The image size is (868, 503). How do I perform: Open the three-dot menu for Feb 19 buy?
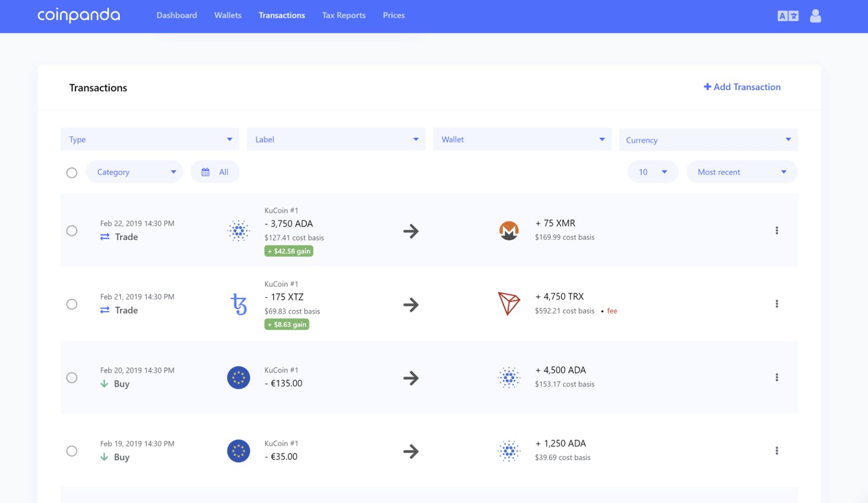point(777,451)
